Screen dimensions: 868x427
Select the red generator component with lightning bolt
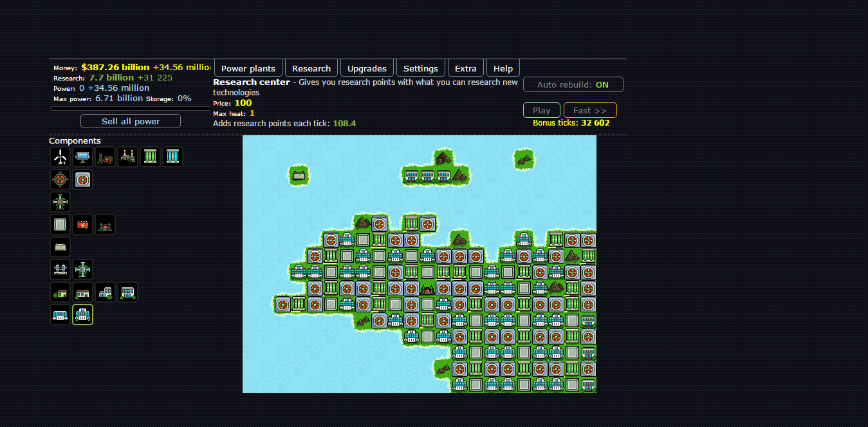click(82, 224)
